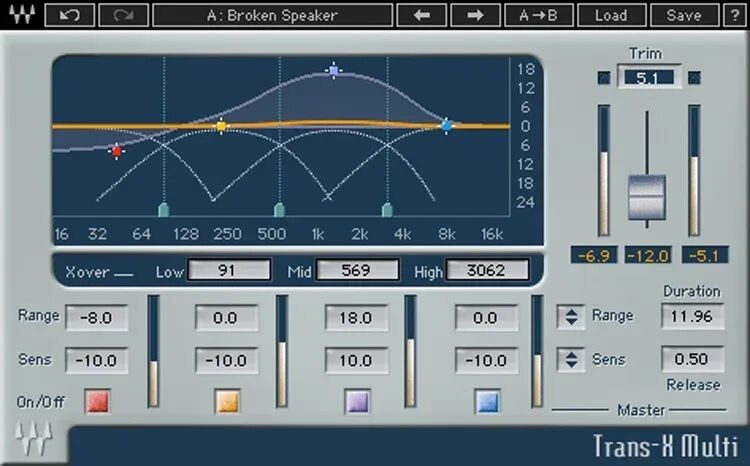Screen dimensions: 750x466
Task: Click the Mid crossover value 569
Action: tap(357, 270)
